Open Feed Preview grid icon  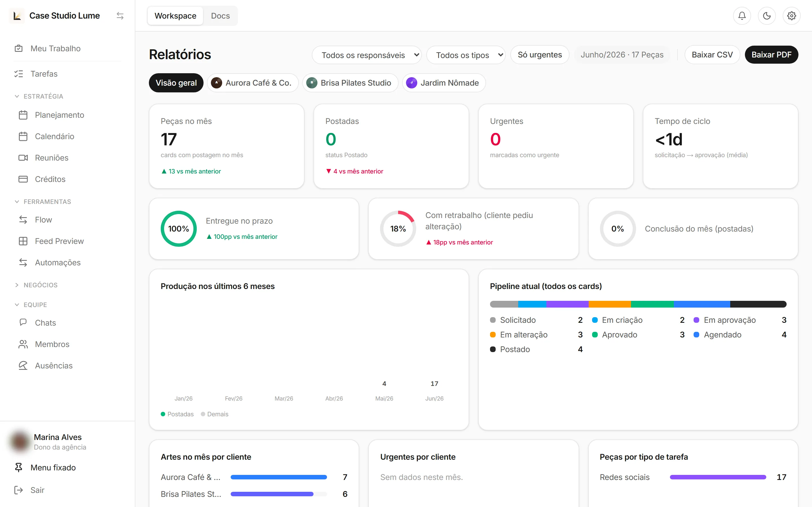click(x=23, y=241)
